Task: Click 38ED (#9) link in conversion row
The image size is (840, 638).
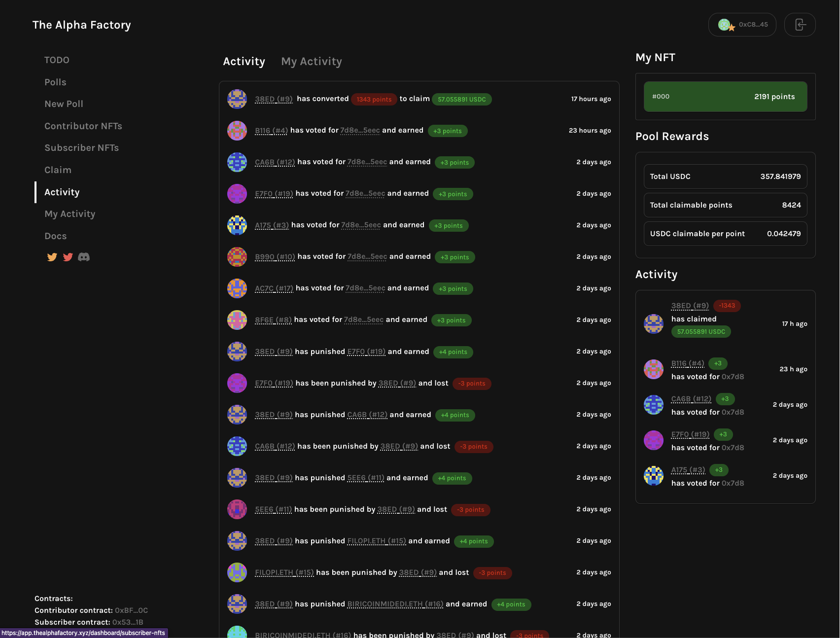Action: [x=274, y=99]
